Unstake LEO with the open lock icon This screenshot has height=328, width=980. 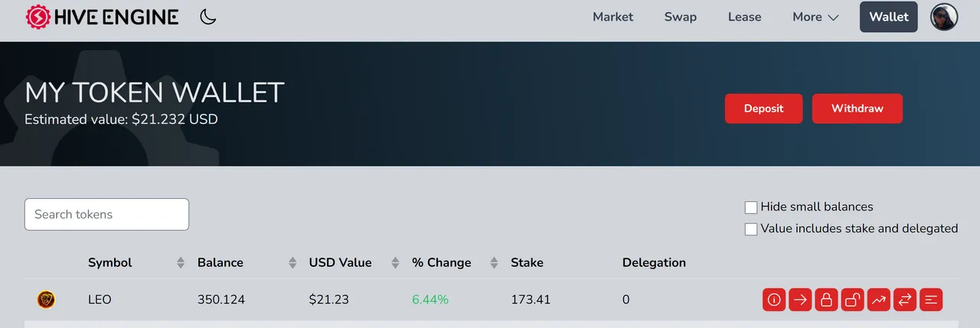click(x=853, y=300)
